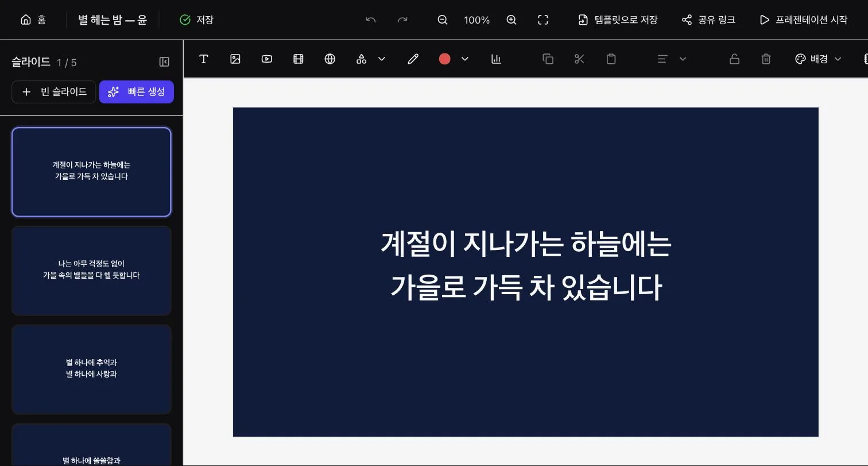
Task: Enter fullscreen view
Action: (543, 20)
